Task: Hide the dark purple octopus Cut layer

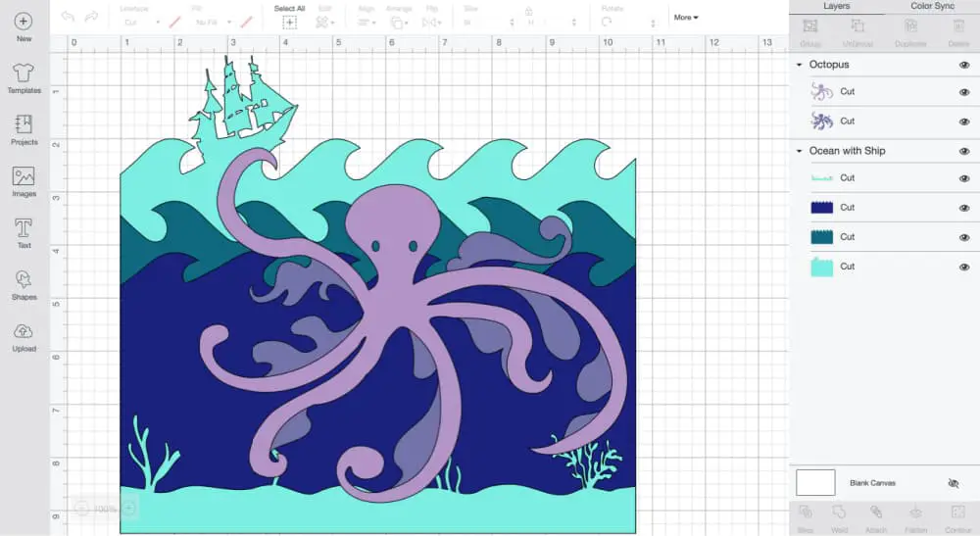Action: [x=964, y=122]
